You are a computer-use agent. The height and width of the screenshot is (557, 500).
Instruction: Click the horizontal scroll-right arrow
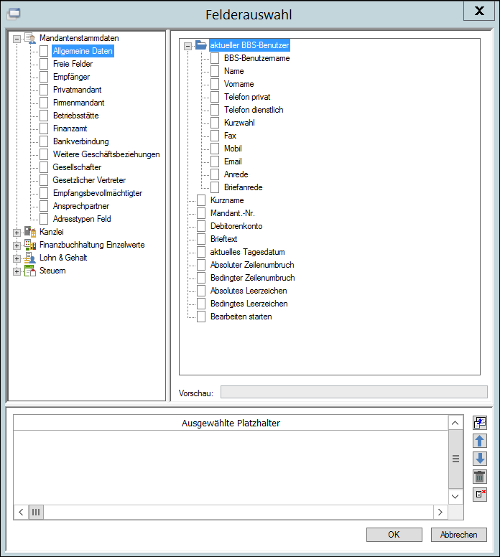440,512
